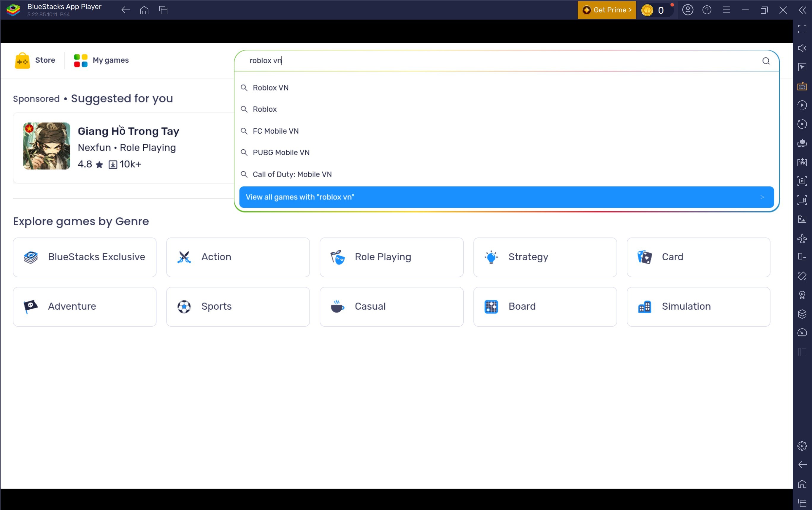Image resolution: width=812 pixels, height=510 pixels.
Task: Click the "Explore games by Genre" heading
Action: coord(81,221)
